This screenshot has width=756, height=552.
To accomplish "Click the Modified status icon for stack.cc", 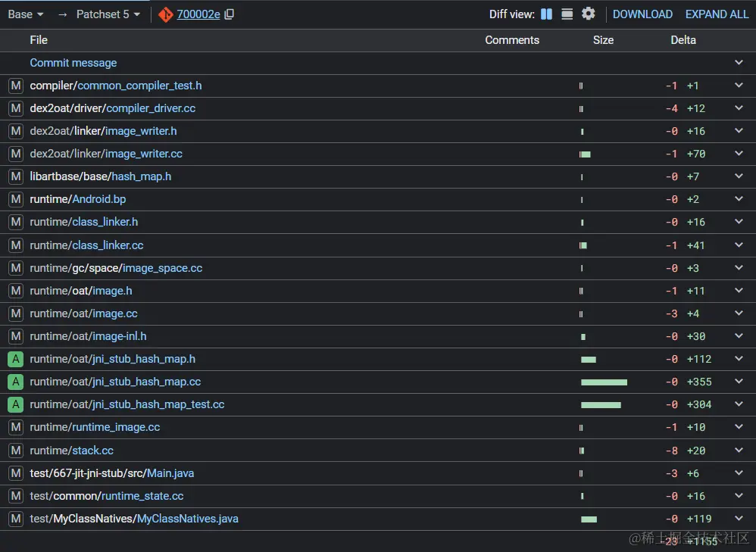I will pos(15,451).
